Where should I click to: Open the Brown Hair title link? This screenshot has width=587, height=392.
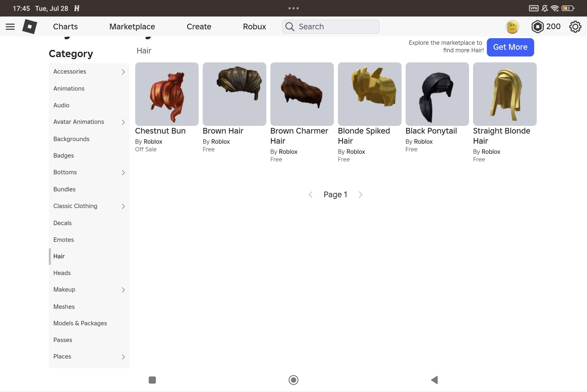223,131
